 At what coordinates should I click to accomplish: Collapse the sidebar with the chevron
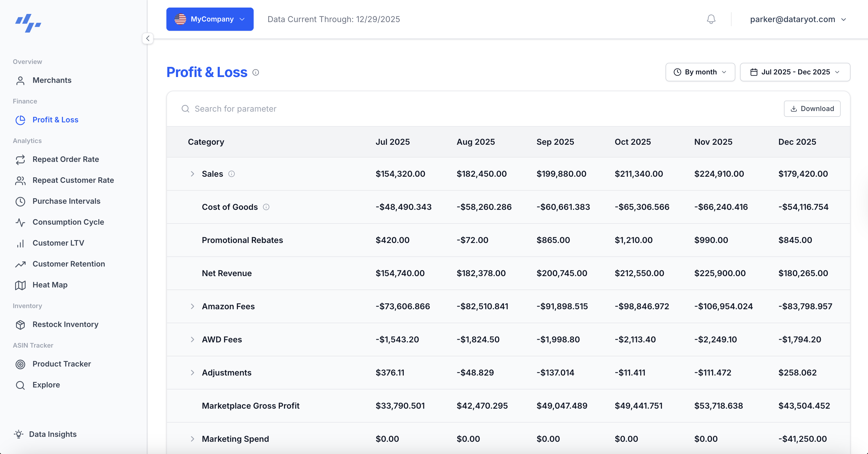point(147,38)
